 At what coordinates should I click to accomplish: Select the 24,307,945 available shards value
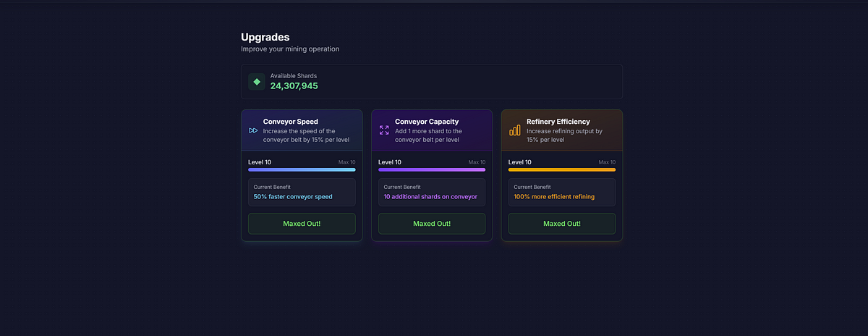[x=294, y=86]
